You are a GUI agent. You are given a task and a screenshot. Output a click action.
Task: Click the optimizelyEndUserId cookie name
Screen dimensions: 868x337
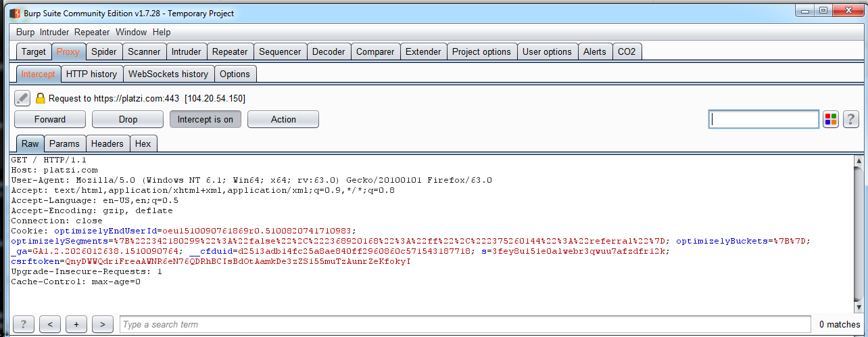click(x=105, y=231)
